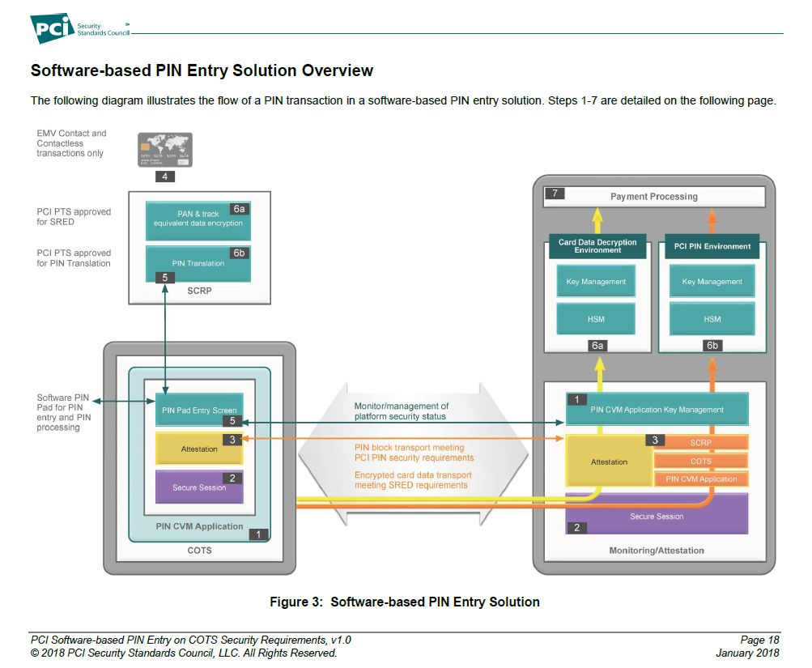
Task: Click the Figure 3 caption text
Action: [x=405, y=602]
